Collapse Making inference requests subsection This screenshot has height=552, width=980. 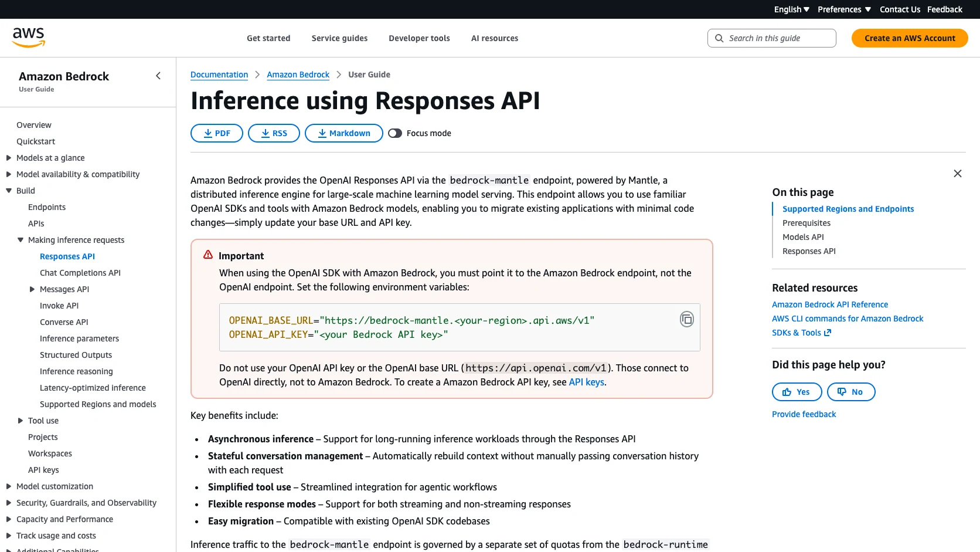[21, 240]
